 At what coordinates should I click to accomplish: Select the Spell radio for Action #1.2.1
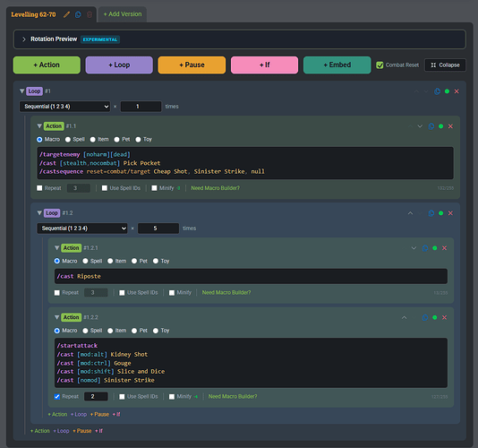point(85,261)
